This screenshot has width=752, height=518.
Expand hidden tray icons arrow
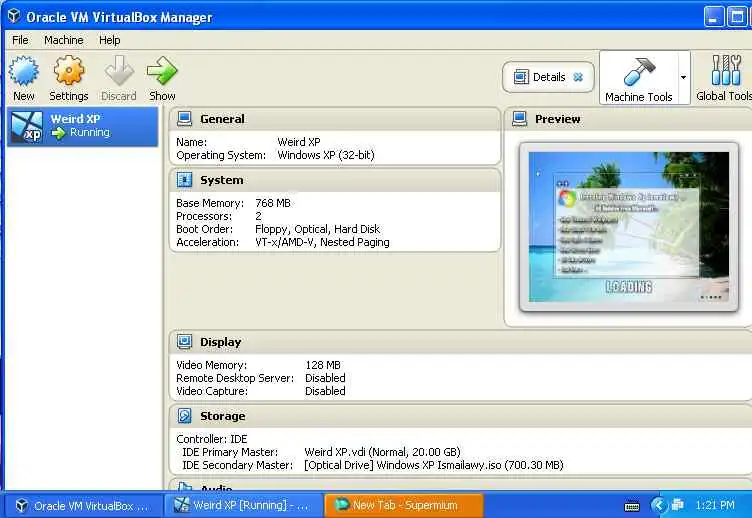pos(658,505)
